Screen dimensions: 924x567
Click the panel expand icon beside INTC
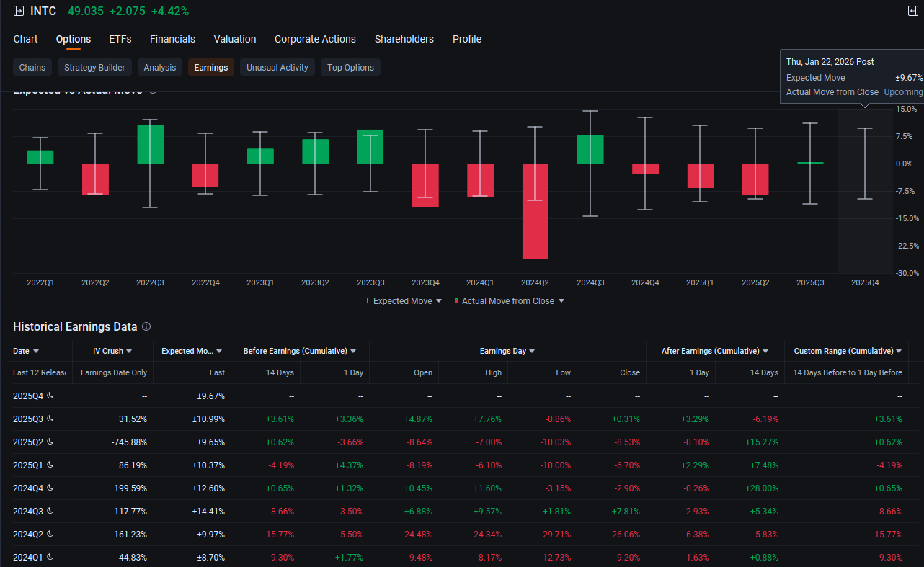tap(18, 12)
